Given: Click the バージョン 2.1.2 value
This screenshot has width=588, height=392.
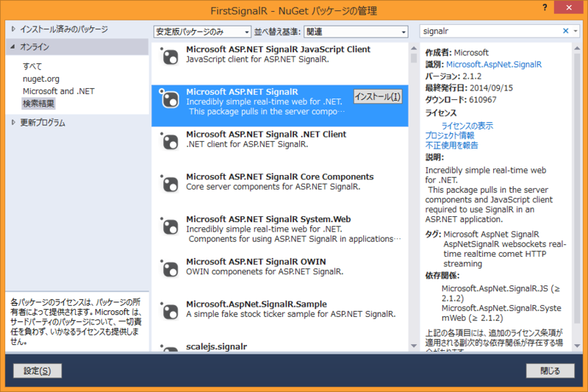Looking at the screenshot, I should 472,76.
